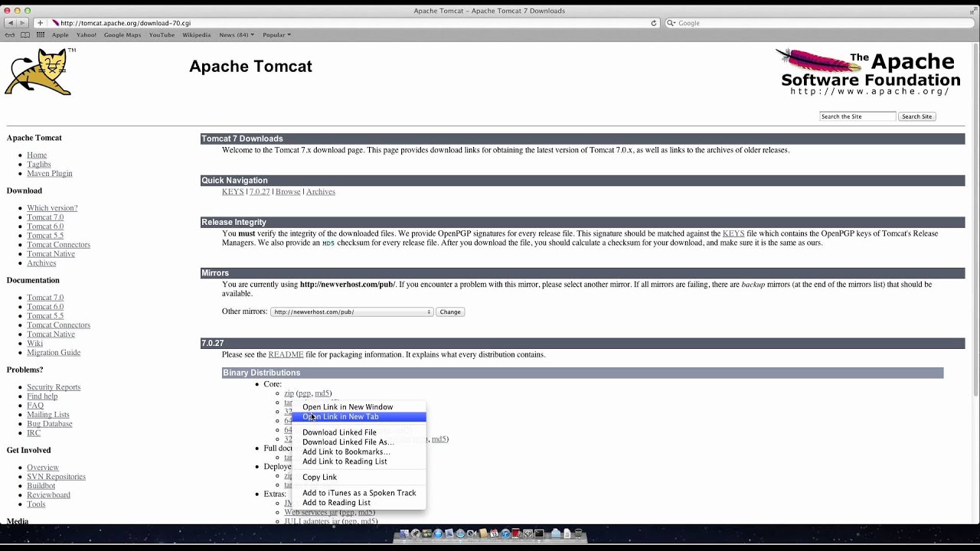Open Terminal from the Dock
This screenshot has width=980, height=551.
pos(539,533)
